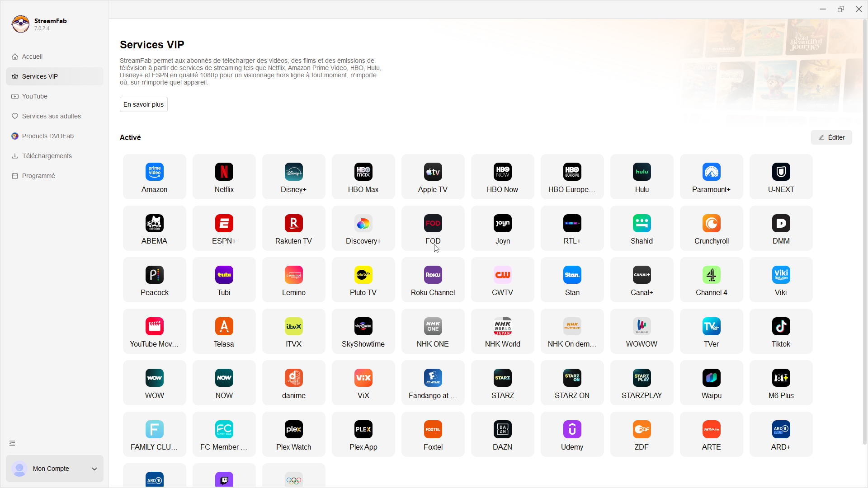868x488 pixels.
Task: Expand the Mon Compte dropdown
Action: (x=55, y=469)
